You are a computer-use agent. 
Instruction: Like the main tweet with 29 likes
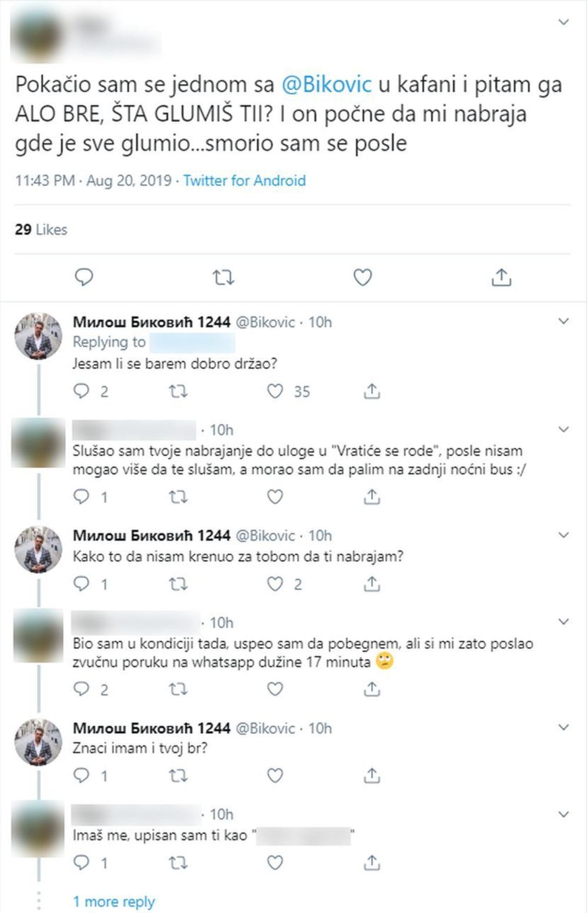(362, 277)
